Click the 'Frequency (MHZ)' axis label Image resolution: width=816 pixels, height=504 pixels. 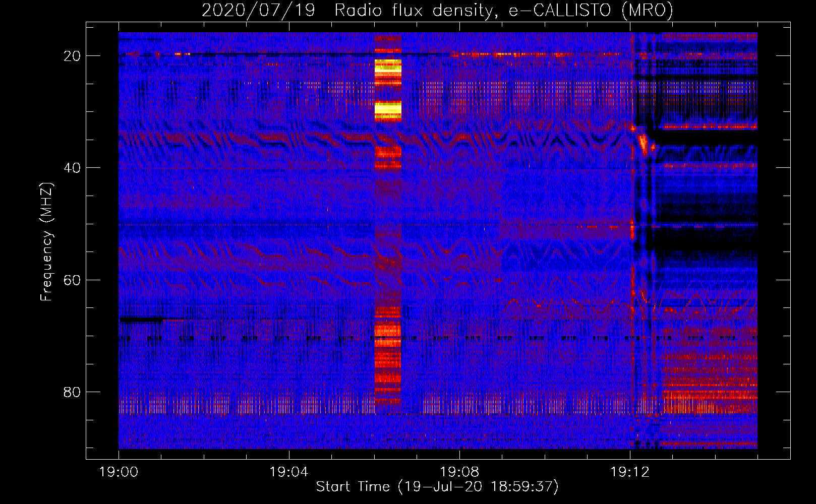point(46,241)
